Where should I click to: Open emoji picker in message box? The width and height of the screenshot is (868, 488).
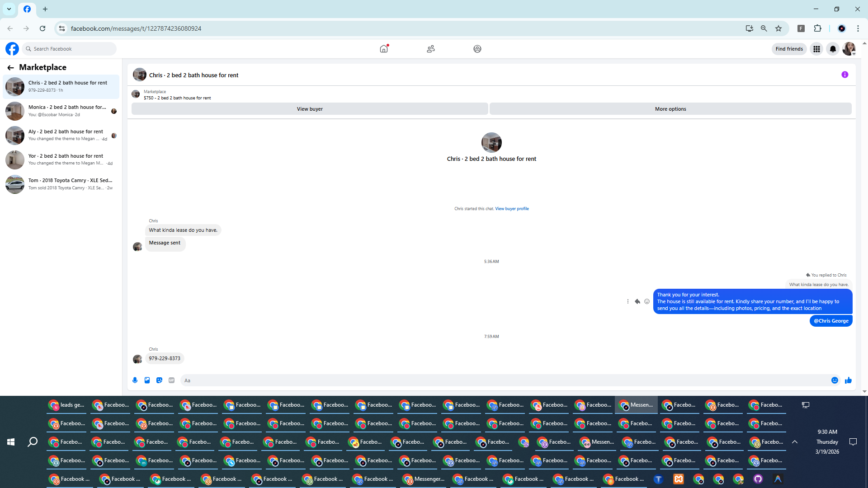(835, 380)
